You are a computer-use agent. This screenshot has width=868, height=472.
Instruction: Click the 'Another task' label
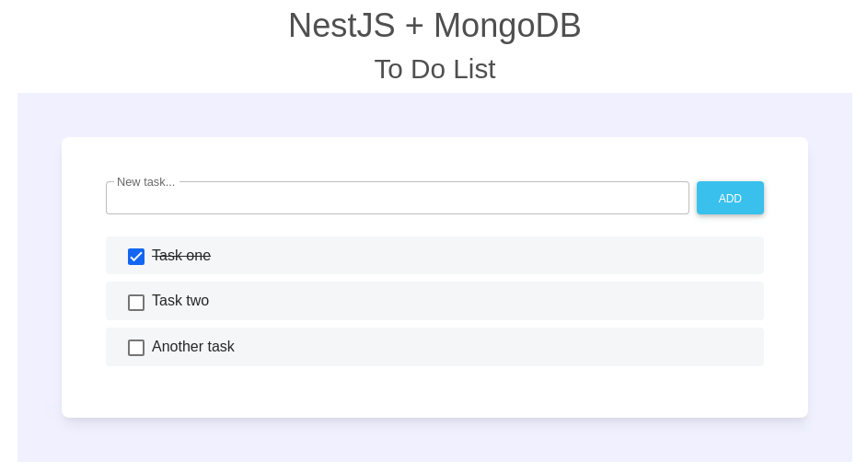(193, 346)
